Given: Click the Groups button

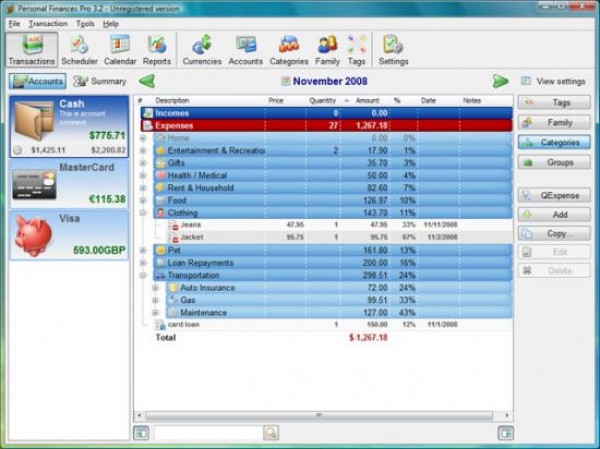Looking at the screenshot, I should click(554, 162).
